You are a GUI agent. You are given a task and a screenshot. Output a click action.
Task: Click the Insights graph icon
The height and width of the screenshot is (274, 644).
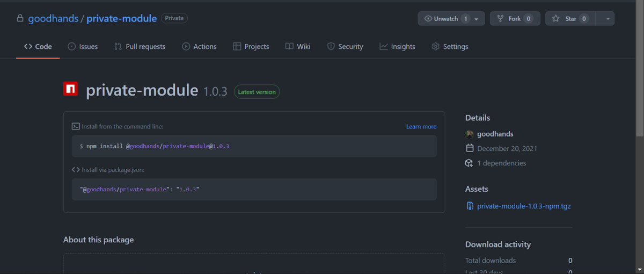(383, 47)
